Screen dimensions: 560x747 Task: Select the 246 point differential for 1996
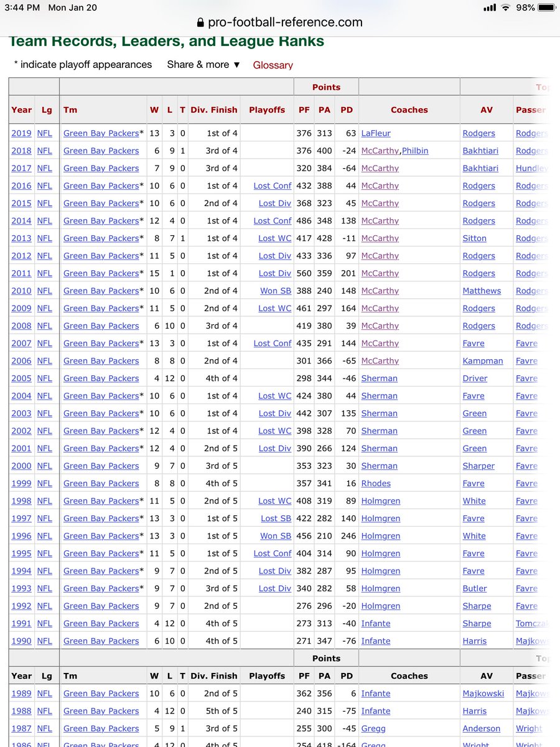coord(347,536)
